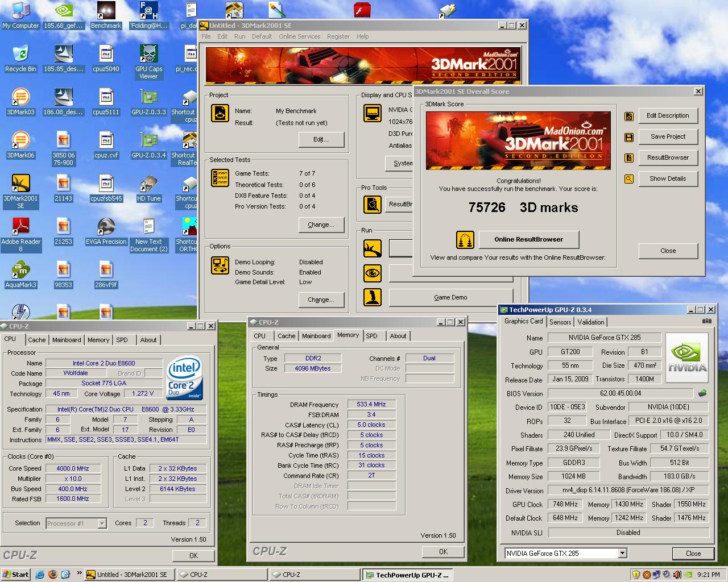The width and height of the screenshot is (728, 582).
Task: Click the DRAM Frequency 533.4 MHz value
Action: (371, 404)
